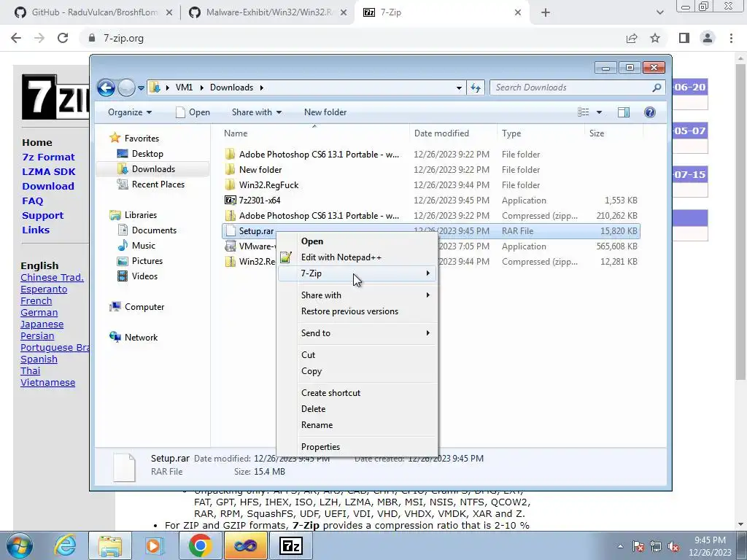747x560 pixels.
Task: Open the view options dropdown arrow
Action: point(599,112)
